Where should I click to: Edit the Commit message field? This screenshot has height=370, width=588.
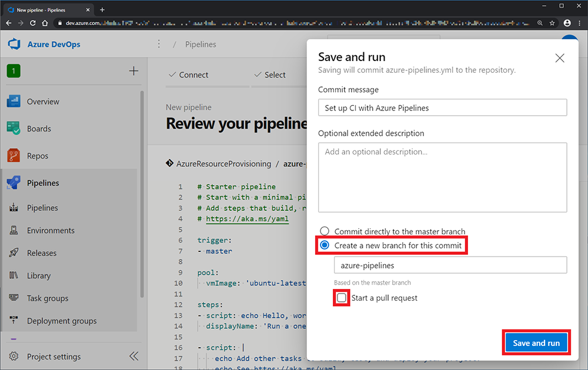[x=442, y=108]
